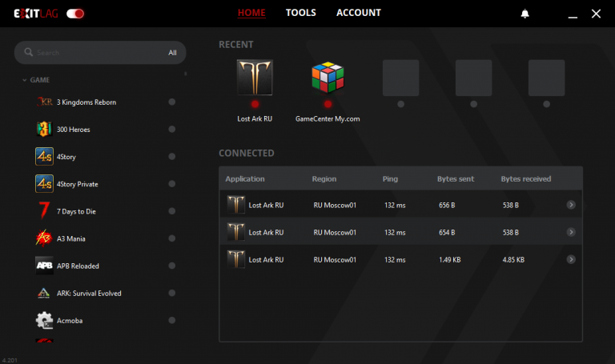Select 3 Kingdoms Reborn in list
This screenshot has width=615, height=364.
pyautogui.click(x=86, y=102)
